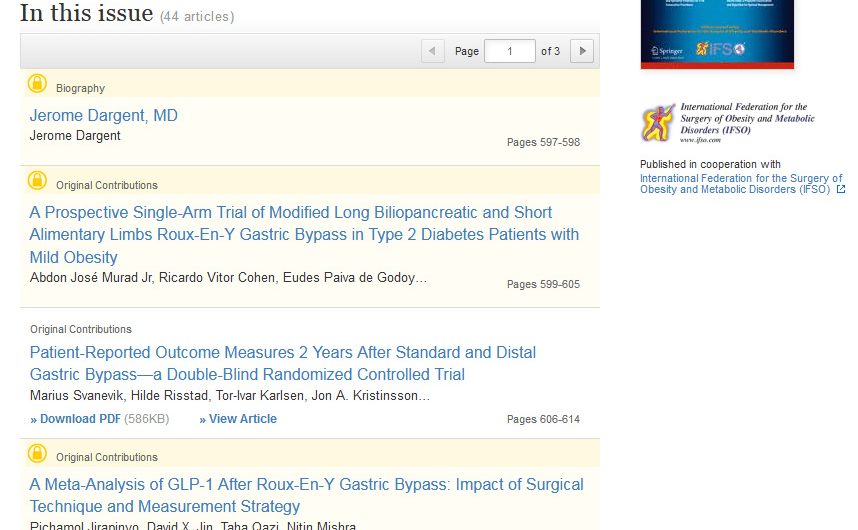The image size is (858, 530).
Task: Download PDF of the Patient-Reported Outcome article
Action: 77,419
